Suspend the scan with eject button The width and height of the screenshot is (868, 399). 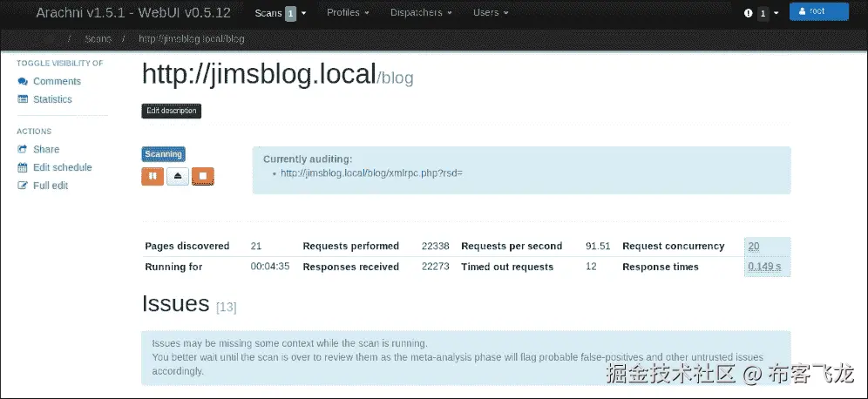(x=178, y=177)
